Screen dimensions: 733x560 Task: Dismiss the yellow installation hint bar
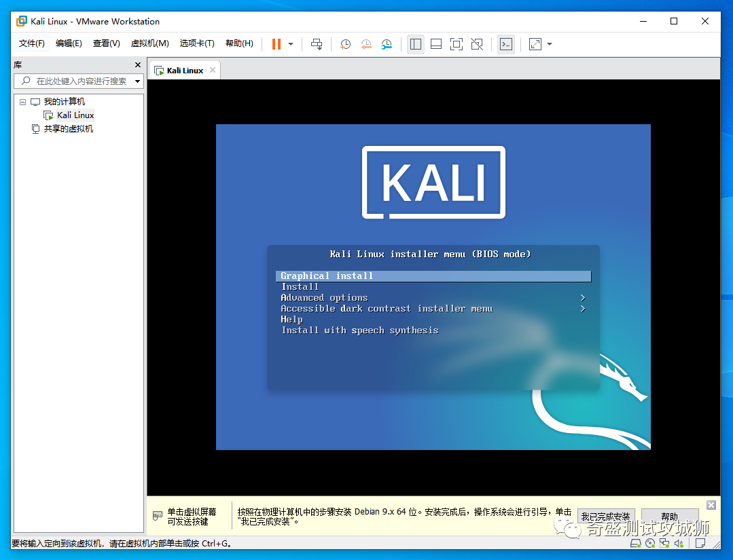711,505
